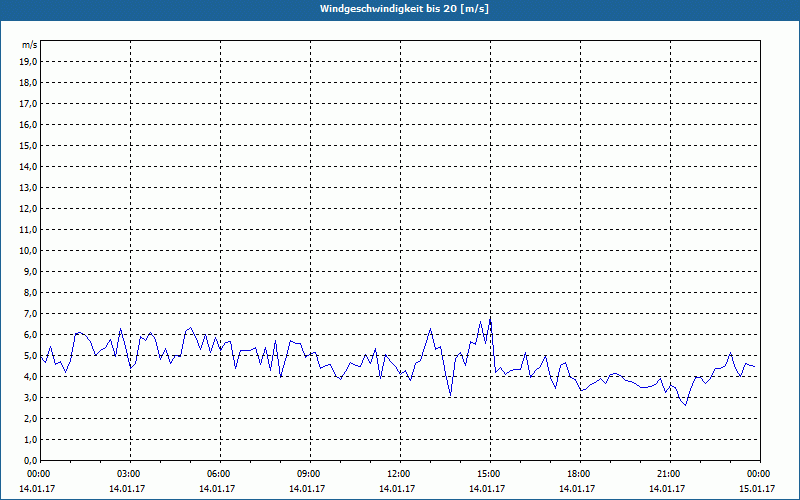Click the '09:00' x-axis time
This screenshot has width=800, height=500.
click(309, 474)
